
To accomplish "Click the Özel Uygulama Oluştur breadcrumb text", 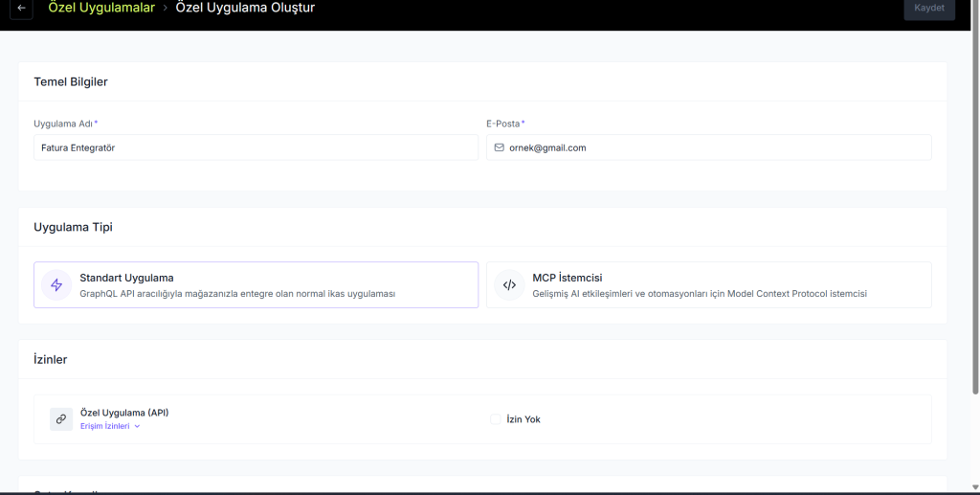I will click(245, 8).
